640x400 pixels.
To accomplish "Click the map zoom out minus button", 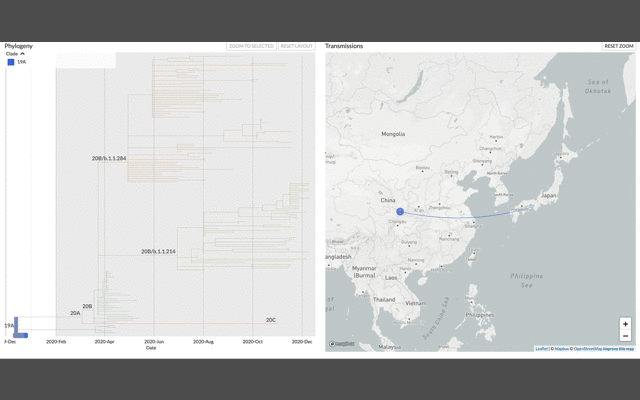I will pos(626,336).
